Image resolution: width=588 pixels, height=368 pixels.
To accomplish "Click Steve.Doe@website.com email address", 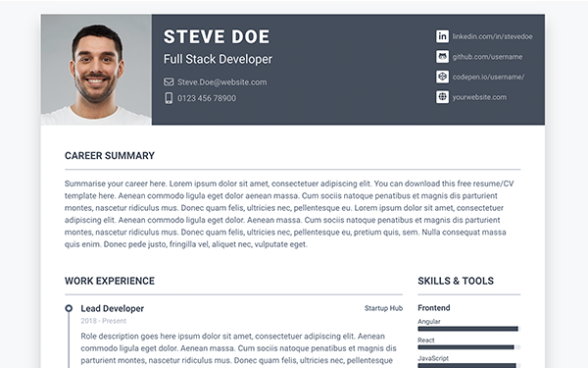I will tap(222, 82).
